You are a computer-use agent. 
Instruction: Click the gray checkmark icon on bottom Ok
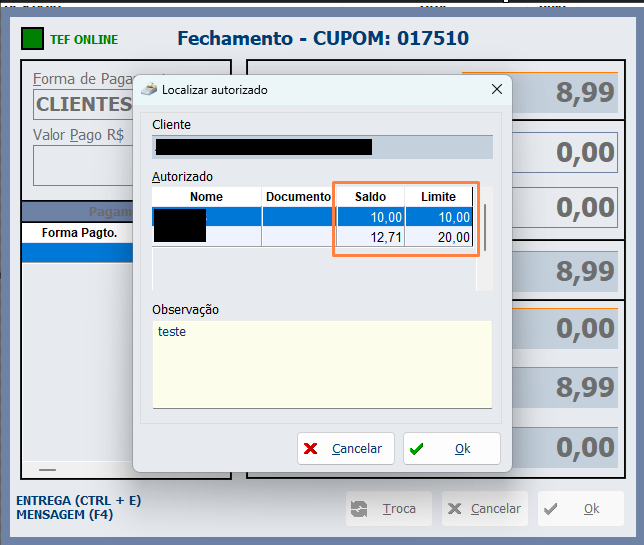(551, 509)
